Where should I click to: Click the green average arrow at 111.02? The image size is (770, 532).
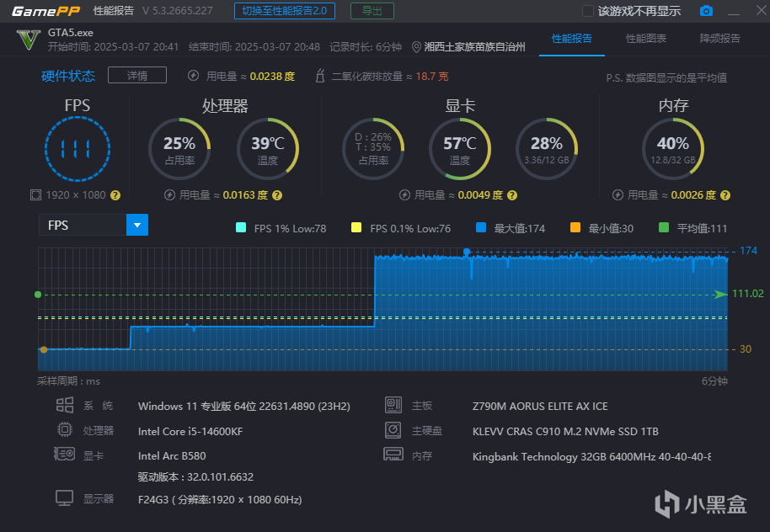point(720,294)
